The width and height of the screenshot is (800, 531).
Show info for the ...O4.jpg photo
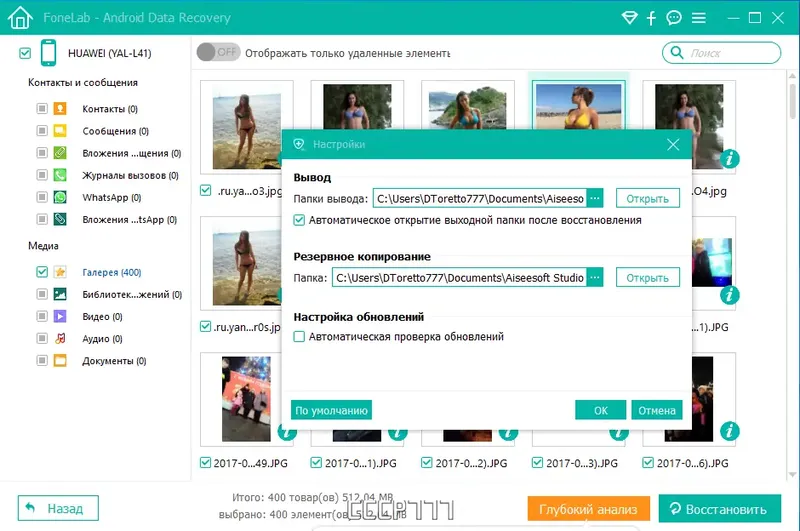click(x=730, y=159)
